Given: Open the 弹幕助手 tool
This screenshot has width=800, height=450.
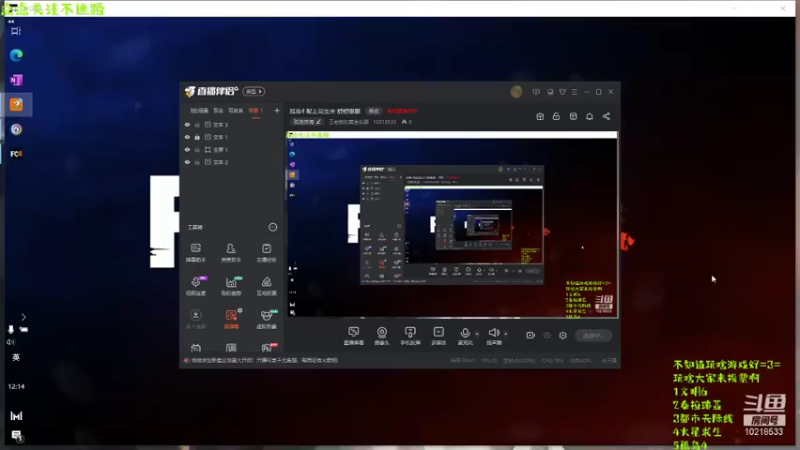Looking at the screenshot, I should point(195,253).
